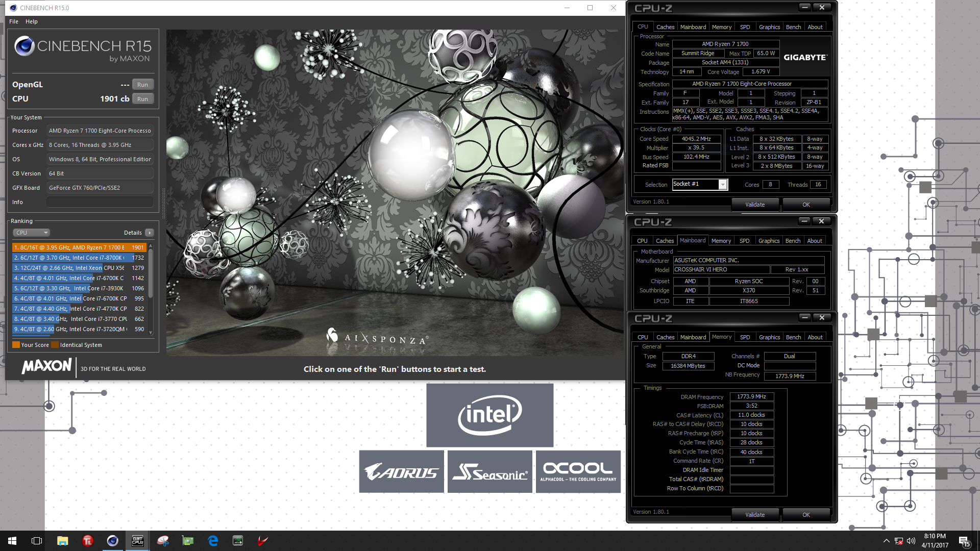This screenshot has height=551, width=980.
Task: Click the MAXON logo at the bottom
Action: (x=46, y=366)
